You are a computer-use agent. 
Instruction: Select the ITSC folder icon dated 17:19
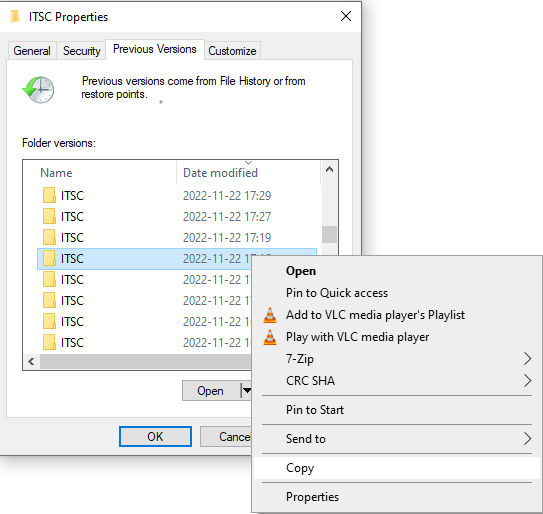49,238
